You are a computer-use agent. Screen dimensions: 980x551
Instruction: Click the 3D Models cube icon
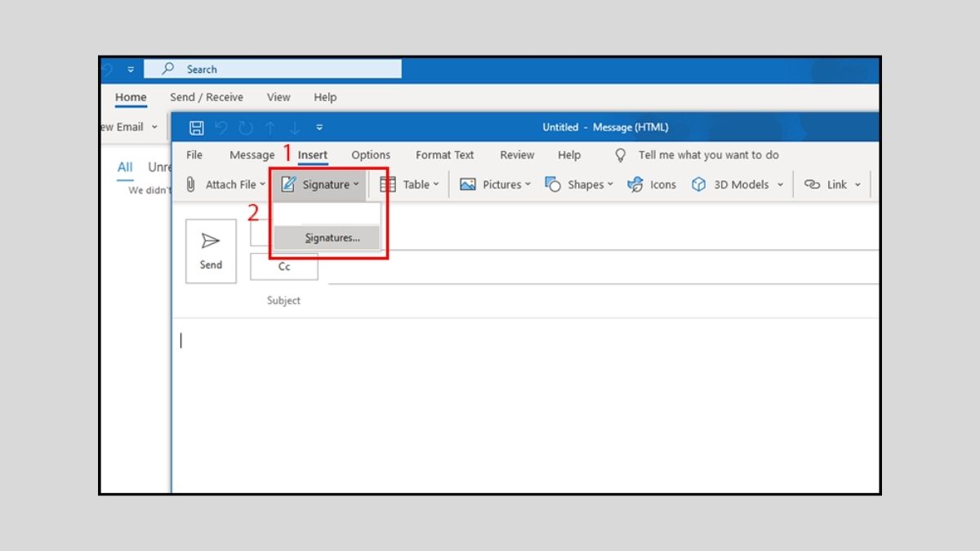(698, 184)
